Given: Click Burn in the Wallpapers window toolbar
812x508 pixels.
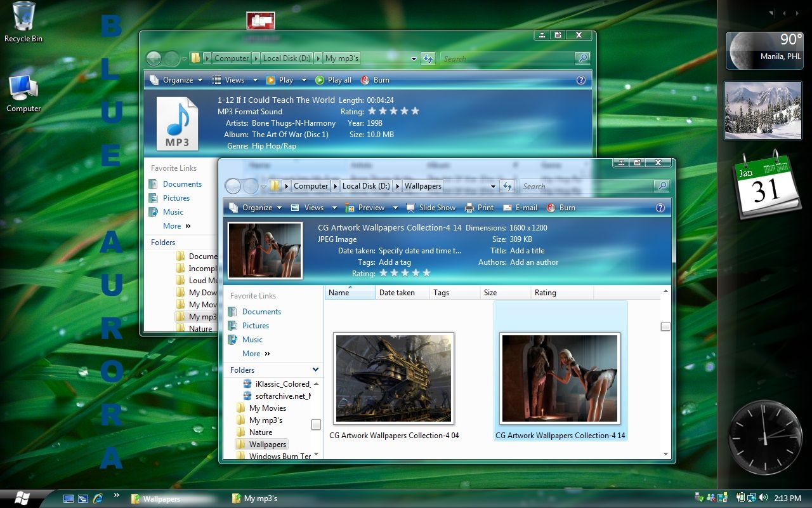Looking at the screenshot, I should (x=561, y=208).
